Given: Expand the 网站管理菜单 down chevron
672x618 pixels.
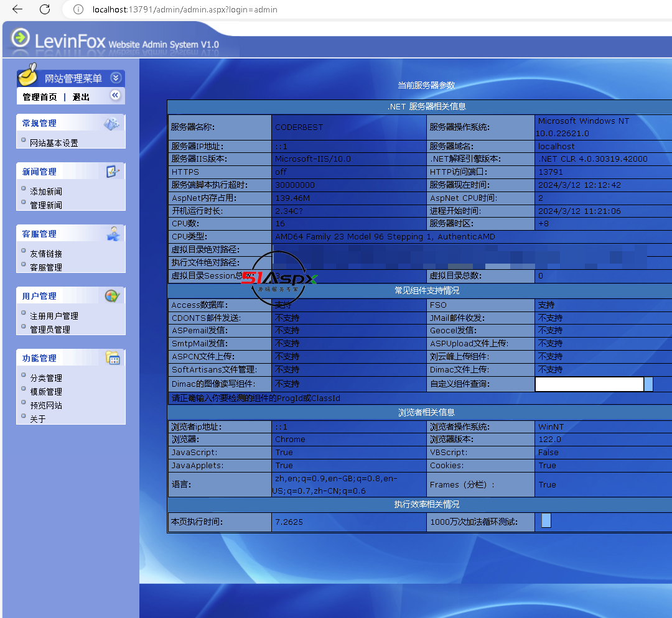Looking at the screenshot, I should point(115,78).
